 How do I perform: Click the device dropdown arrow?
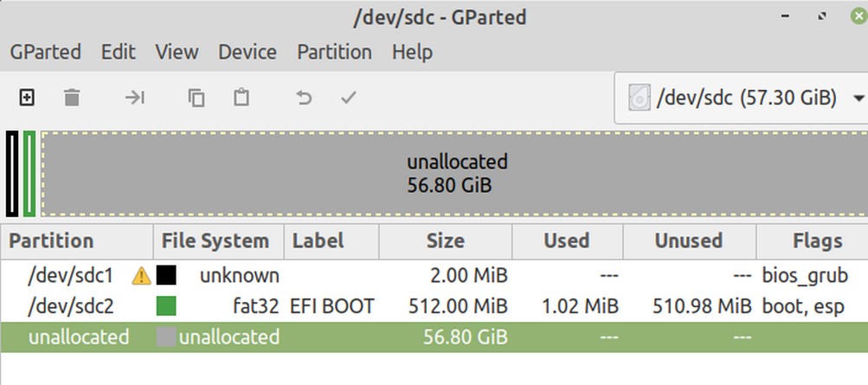[x=859, y=99]
